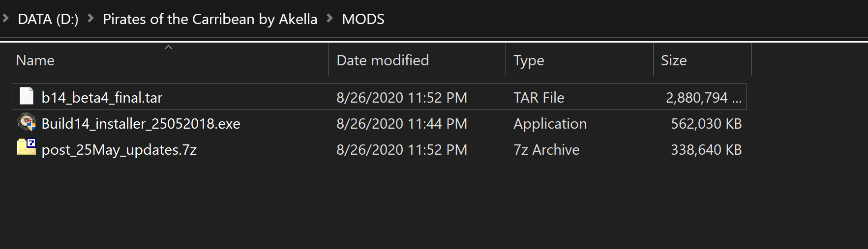The width and height of the screenshot is (868, 249).
Task: Click empty address bar area right of MODS
Action: click(625, 19)
